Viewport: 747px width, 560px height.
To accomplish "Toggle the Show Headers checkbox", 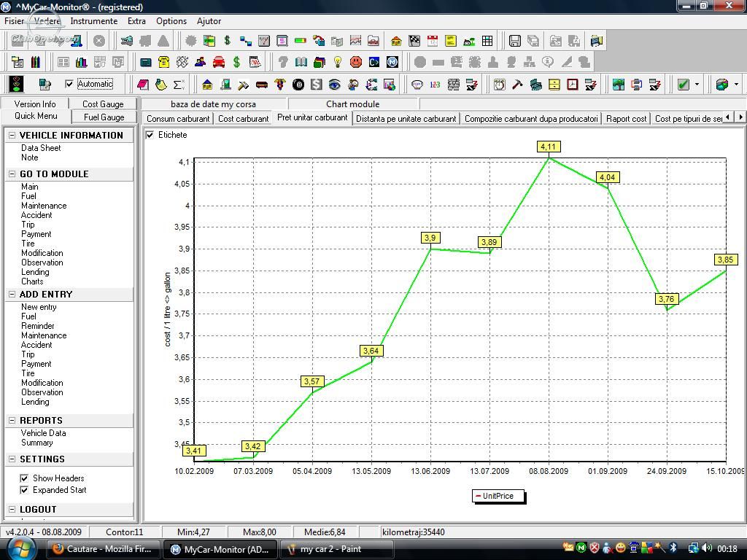I will (x=24, y=478).
